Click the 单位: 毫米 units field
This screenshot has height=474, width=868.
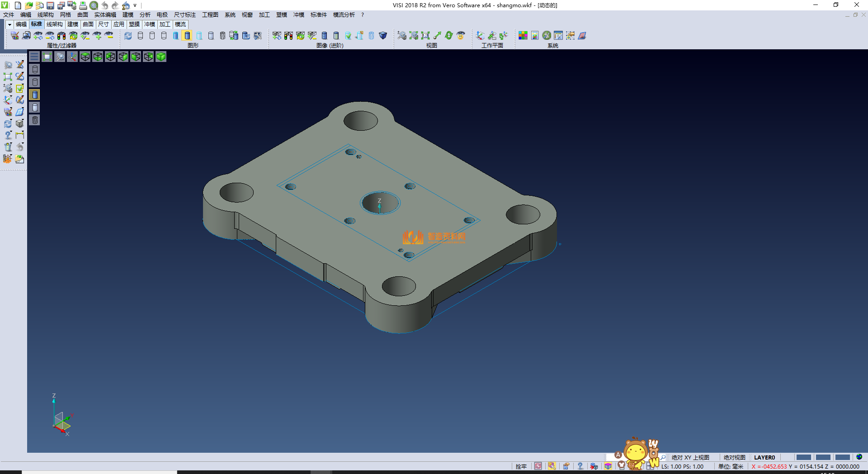tap(731, 466)
